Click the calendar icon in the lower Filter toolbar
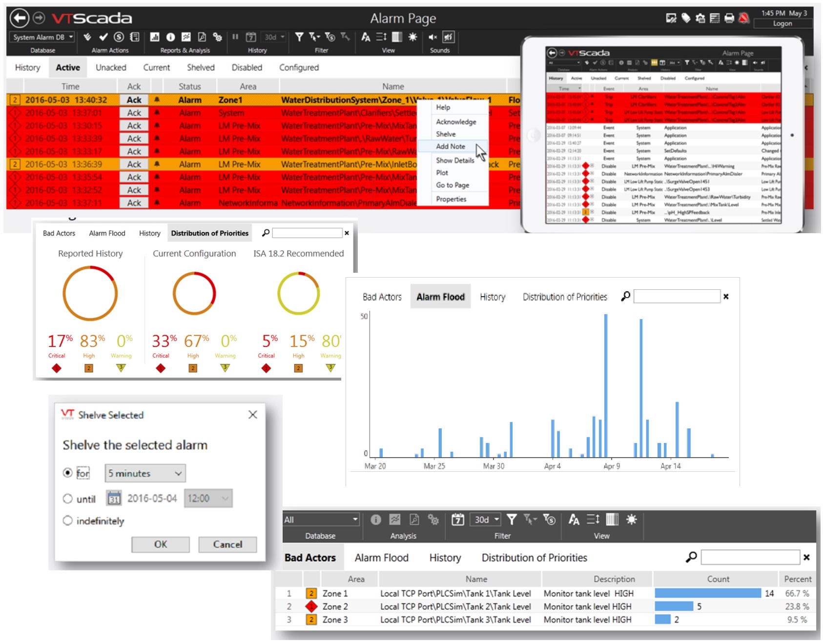This screenshot has height=644, width=823. coord(457,520)
